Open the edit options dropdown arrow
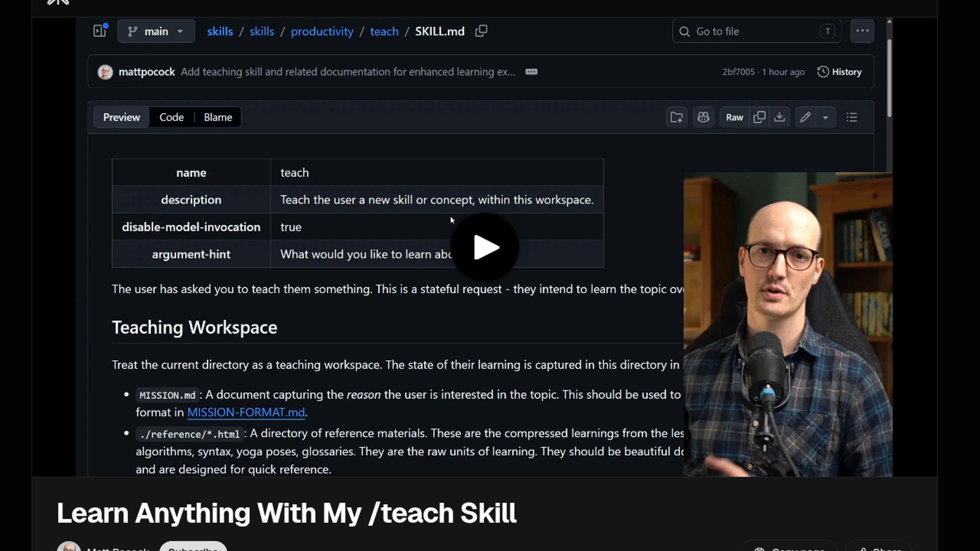This screenshot has width=980, height=551. tap(825, 117)
